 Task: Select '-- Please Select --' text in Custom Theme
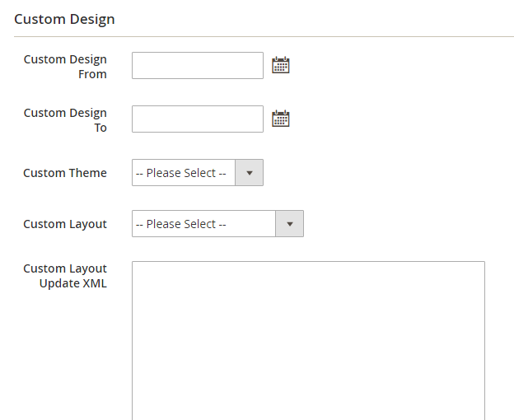point(181,173)
